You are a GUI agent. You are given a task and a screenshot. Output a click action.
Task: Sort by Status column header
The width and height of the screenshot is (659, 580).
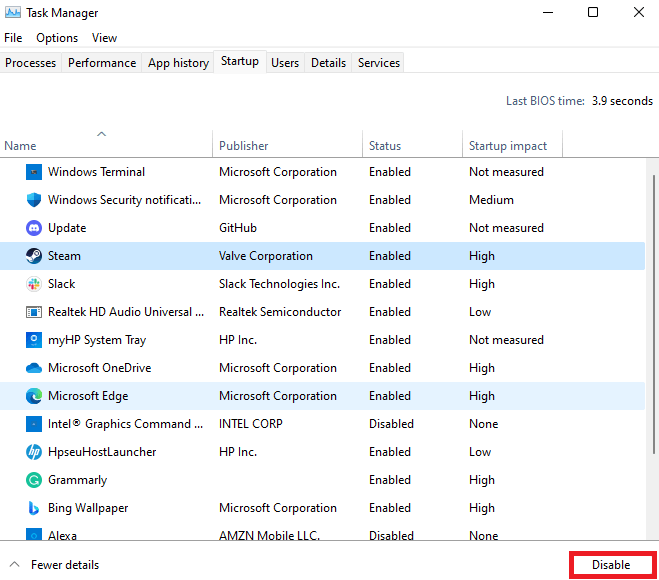385,146
